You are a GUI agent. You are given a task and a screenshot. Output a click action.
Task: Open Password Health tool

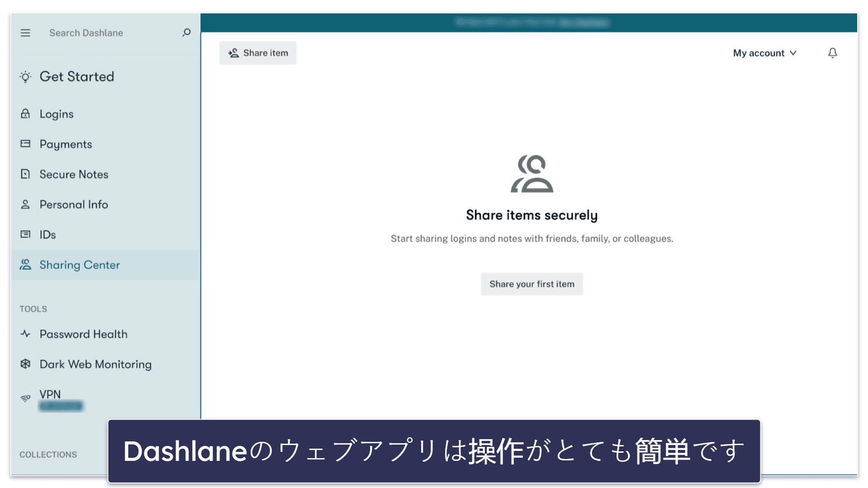click(x=84, y=334)
